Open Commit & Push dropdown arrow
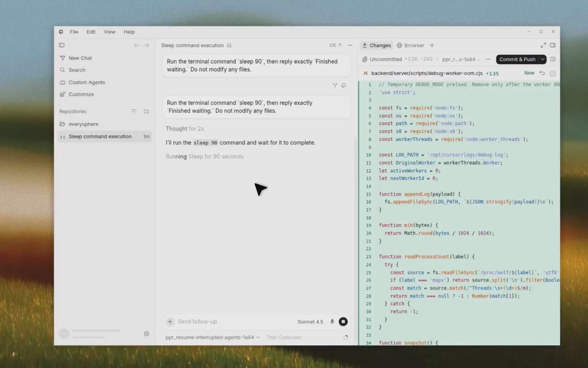Viewport: 588px width, 368px height. coord(543,59)
